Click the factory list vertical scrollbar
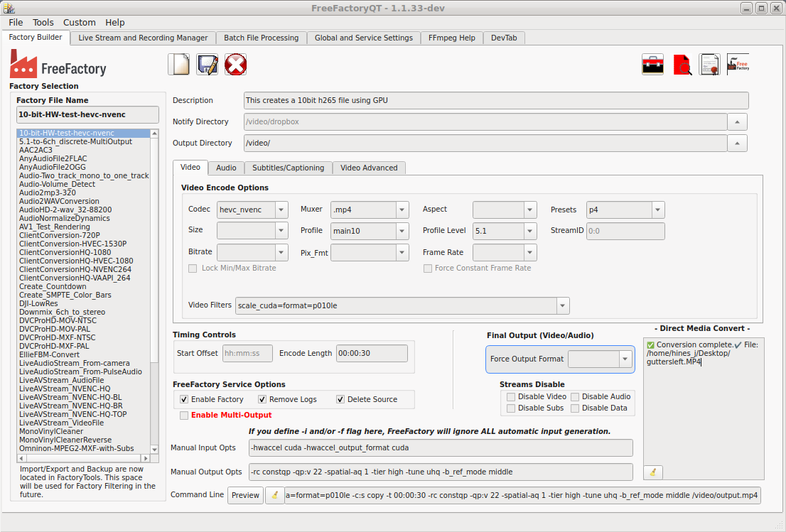The width and height of the screenshot is (786, 532). (154, 251)
